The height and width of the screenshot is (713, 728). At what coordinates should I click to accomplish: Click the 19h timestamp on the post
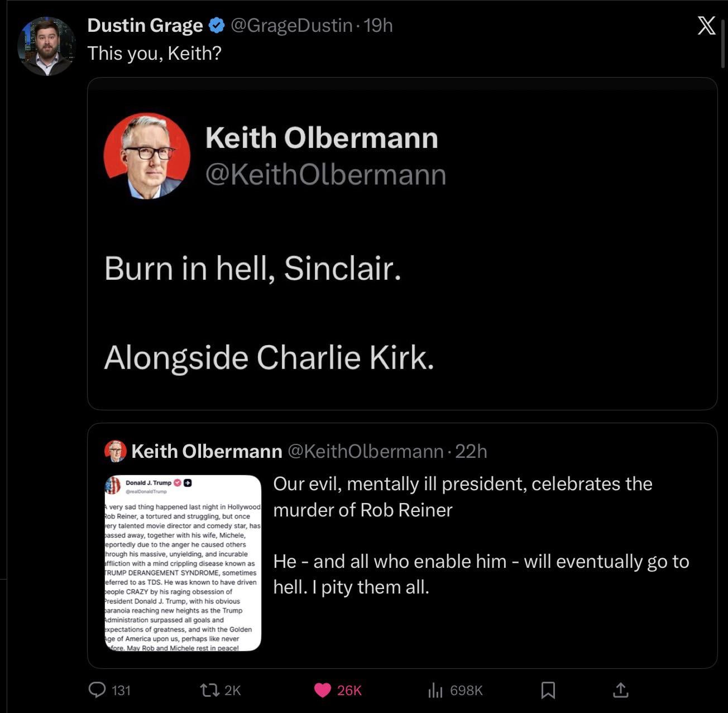coord(379,25)
